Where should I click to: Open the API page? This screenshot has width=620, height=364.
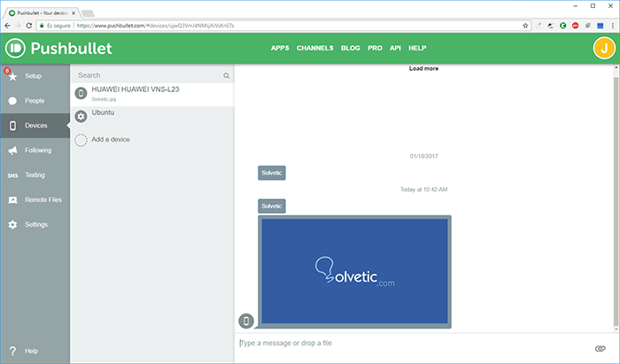coord(395,48)
